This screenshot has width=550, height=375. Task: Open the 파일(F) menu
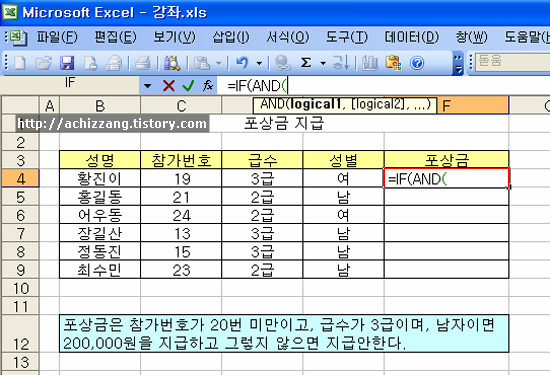[57, 37]
